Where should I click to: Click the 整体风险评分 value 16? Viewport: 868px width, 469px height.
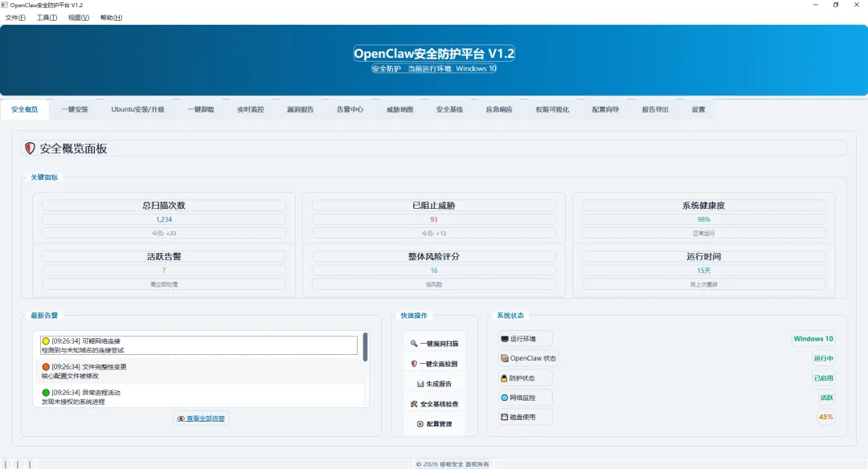coord(434,271)
